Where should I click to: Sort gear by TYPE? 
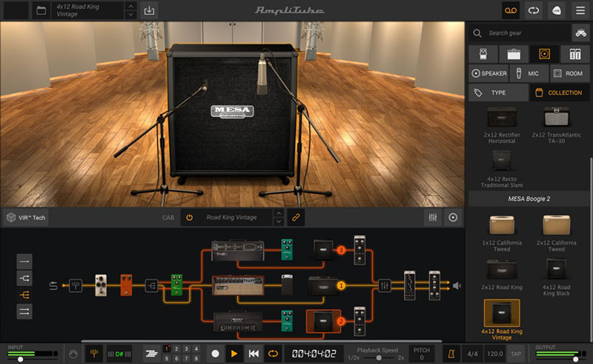(x=498, y=93)
